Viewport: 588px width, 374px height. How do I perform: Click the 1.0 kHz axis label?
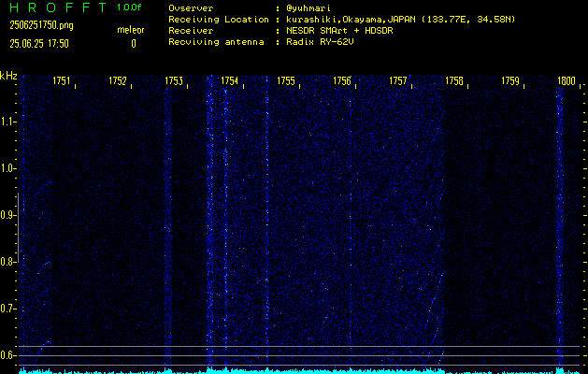[x=7, y=169]
